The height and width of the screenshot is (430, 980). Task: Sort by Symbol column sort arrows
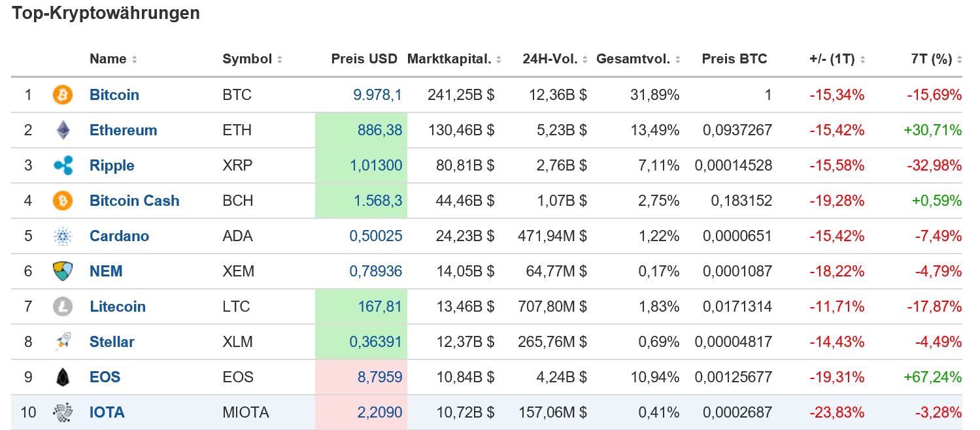[x=279, y=59]
